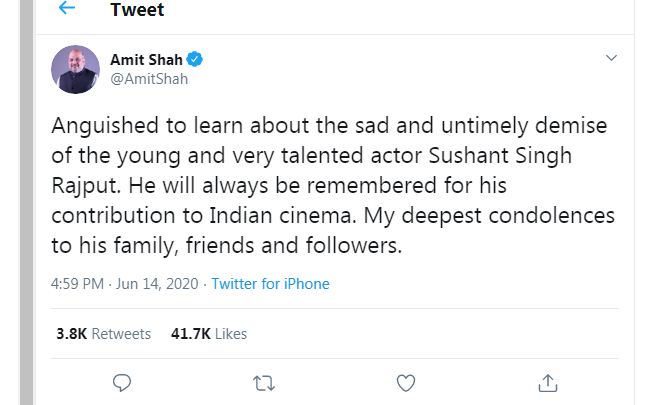645x405 pixels.
Task: Like the tweet with the heart icon
Action: [406, 382]
